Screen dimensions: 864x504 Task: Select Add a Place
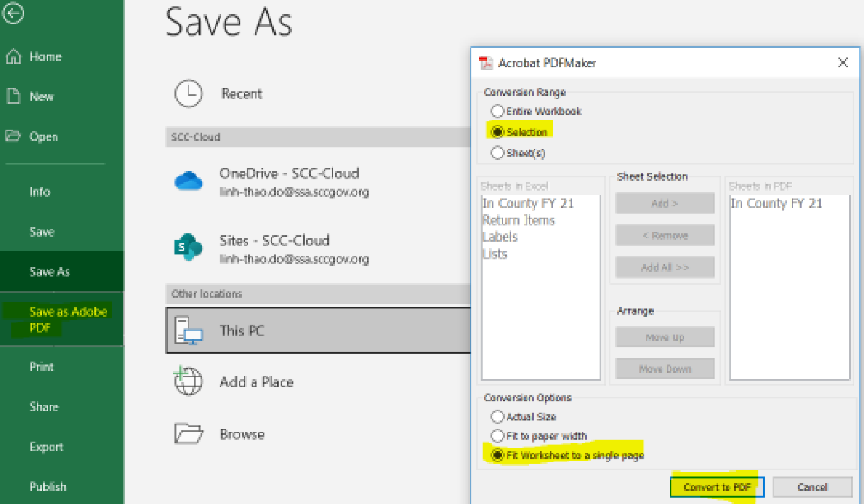click(x=318, y=382)
